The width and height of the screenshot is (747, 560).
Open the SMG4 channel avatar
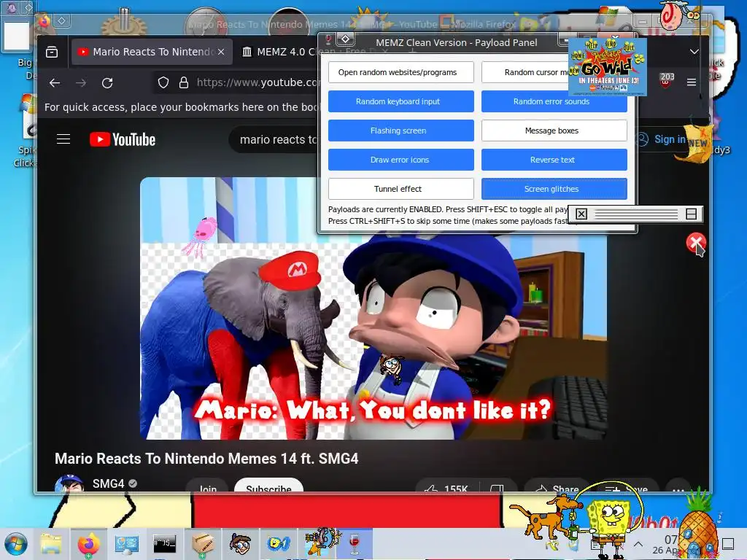point(69,483)
